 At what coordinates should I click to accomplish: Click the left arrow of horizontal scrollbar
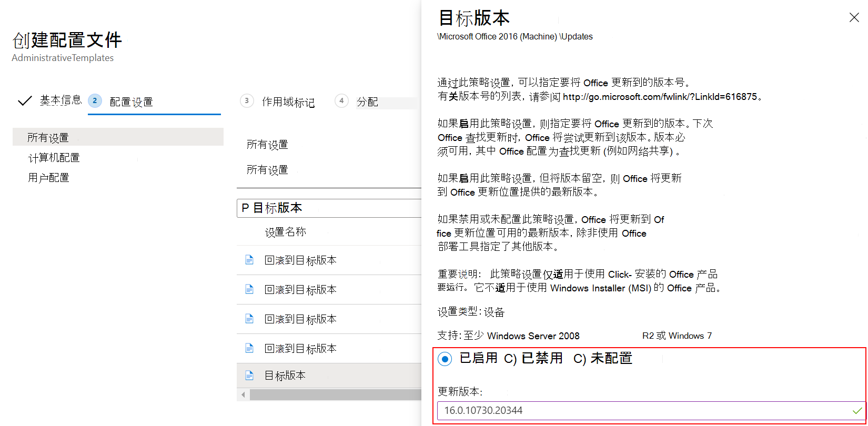pos(243,394)
